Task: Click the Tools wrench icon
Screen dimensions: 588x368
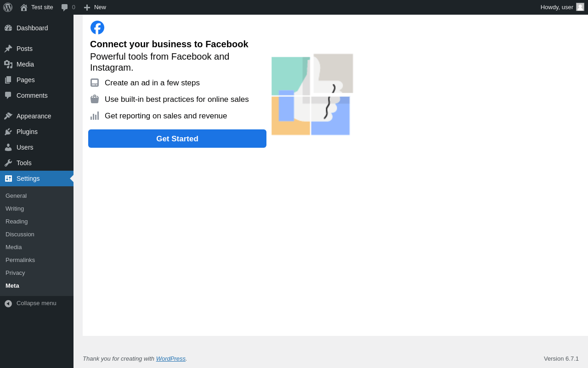Action: (8, 163)
